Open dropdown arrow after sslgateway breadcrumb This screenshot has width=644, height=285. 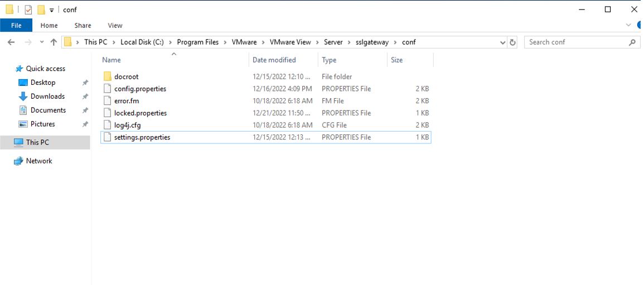tap(395, 42)
